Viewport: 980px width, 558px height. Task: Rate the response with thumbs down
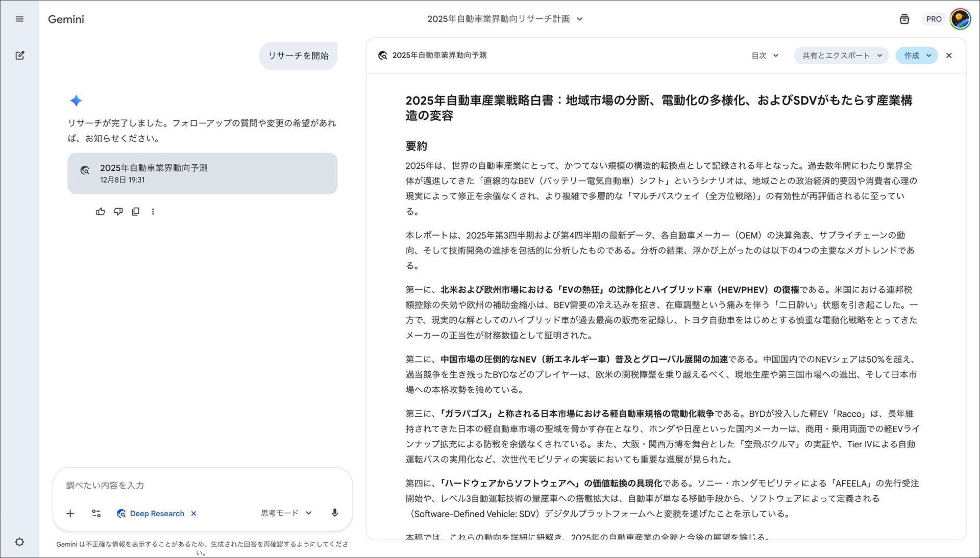(x=118, y=211)
